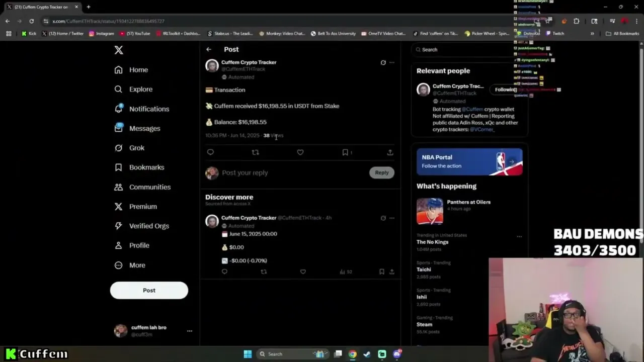This screenshot has height=362, width=644.
Task: Open Bookmarks in the sidebar
Action: (139, 167)
